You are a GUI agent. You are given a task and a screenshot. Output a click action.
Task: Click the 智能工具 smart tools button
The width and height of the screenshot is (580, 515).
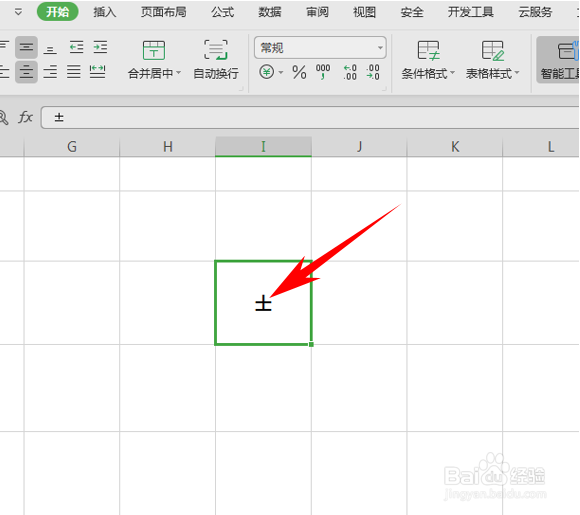(x=559, y=60)
